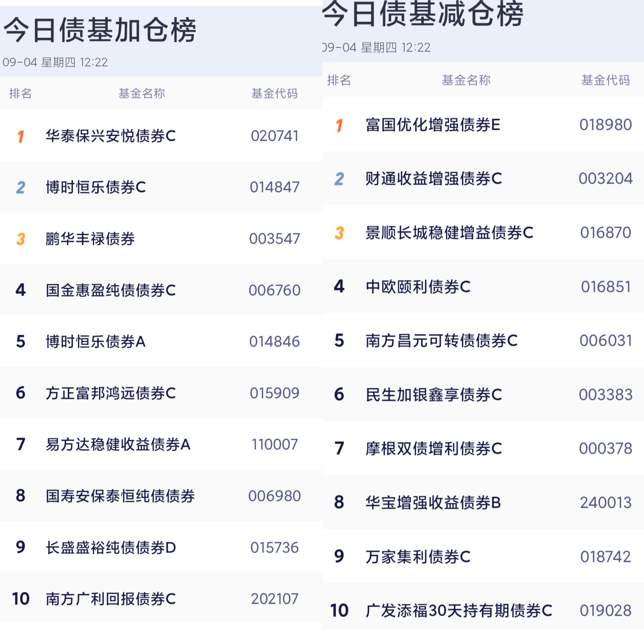Open fund 博时恒乐债券C
Screen dimensions: 644x644
[96, 187]
